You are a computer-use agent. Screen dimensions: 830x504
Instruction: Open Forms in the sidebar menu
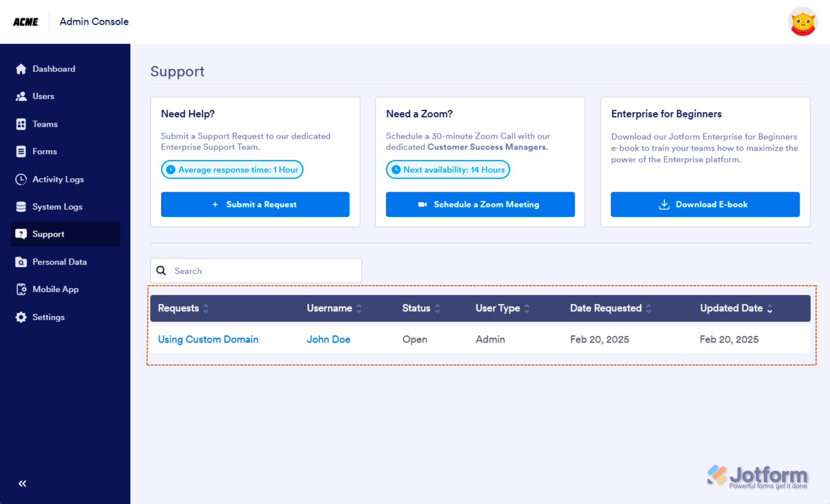pos(44,152)
